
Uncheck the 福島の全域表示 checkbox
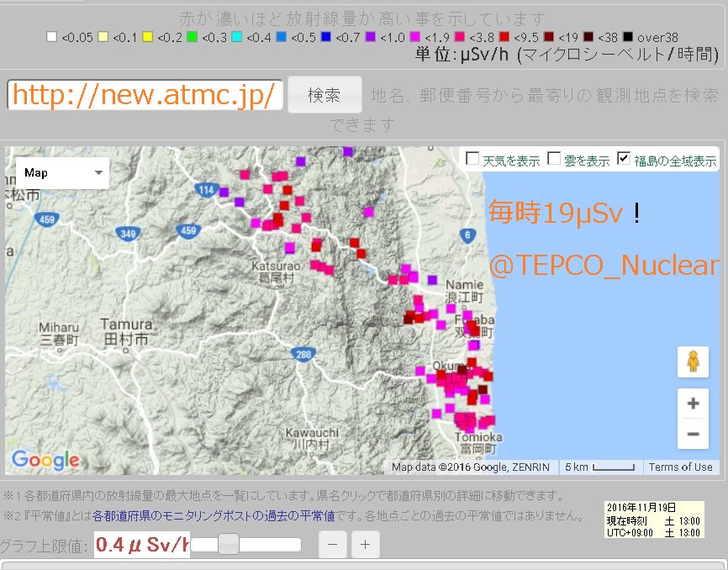click(x=624, y=158)
